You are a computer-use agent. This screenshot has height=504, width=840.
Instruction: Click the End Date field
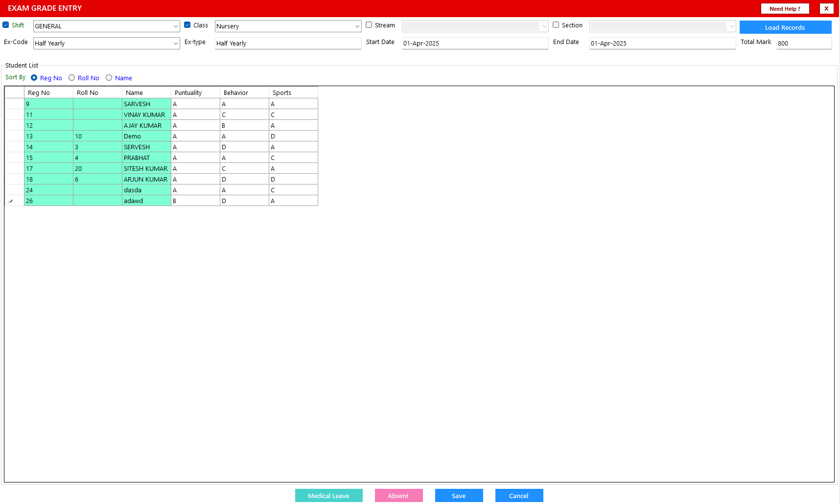(x=663, y=44)
